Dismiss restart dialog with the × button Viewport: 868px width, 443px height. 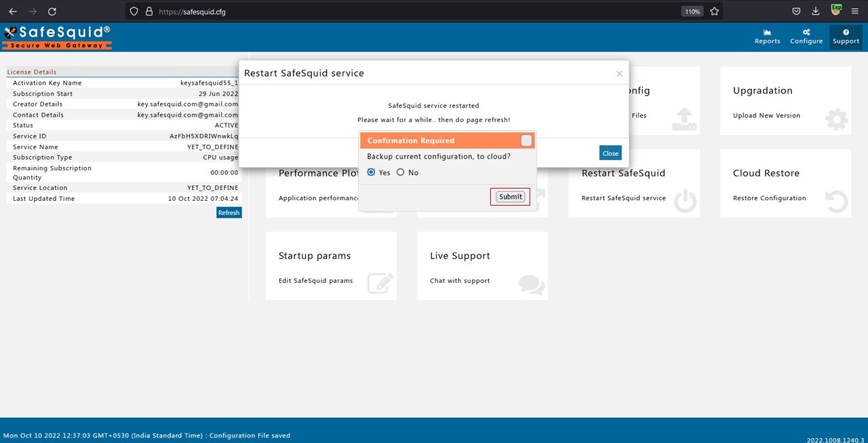click(x=619, y=74)
